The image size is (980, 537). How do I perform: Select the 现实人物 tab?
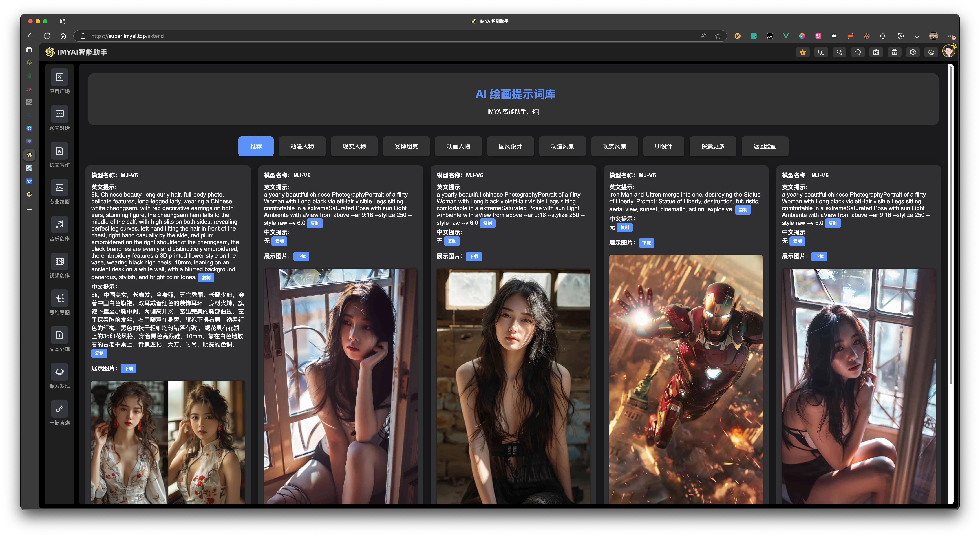tap(354, 146)
